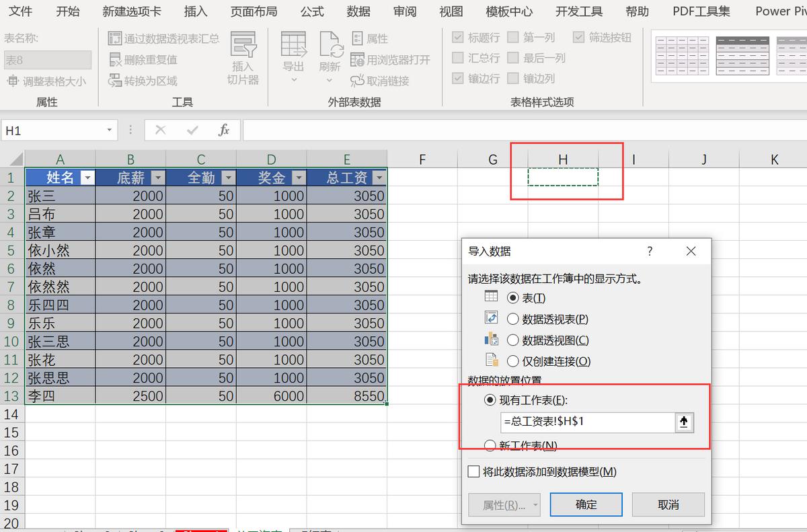Click 取消链接 (Unlink) icon

tap(385, 80)
